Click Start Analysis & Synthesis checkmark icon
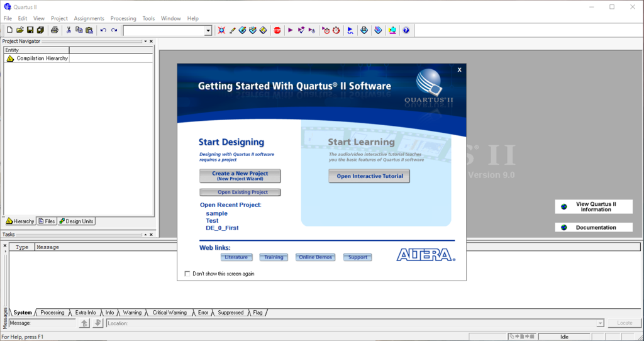The width and height of the screenshot is (644, 341). [301, 30]
